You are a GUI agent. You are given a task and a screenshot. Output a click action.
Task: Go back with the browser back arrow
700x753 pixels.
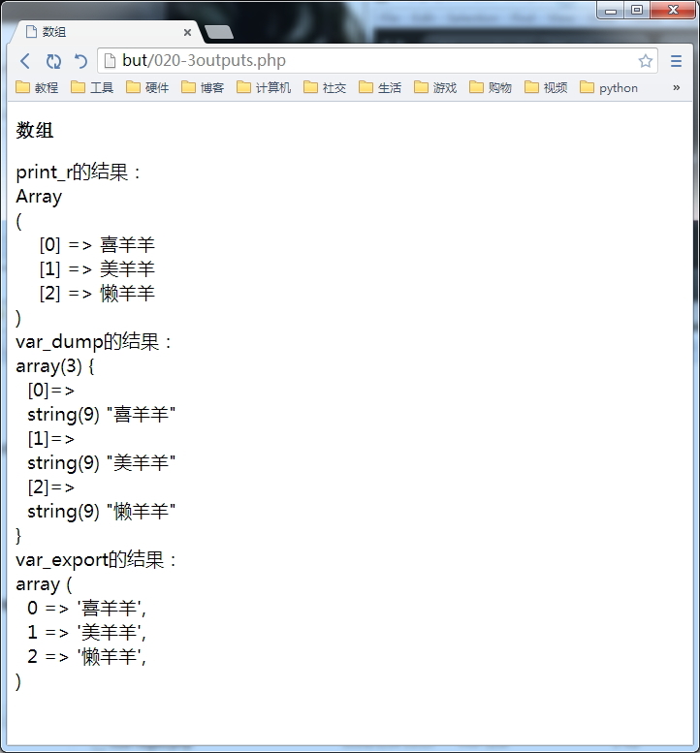click(25, 61)
